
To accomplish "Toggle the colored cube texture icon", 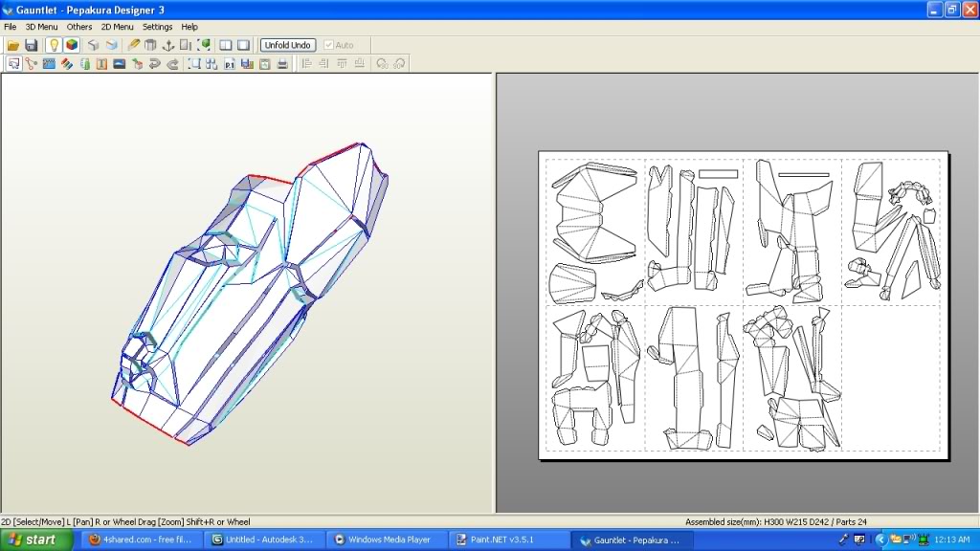I will tap(71, 45).
